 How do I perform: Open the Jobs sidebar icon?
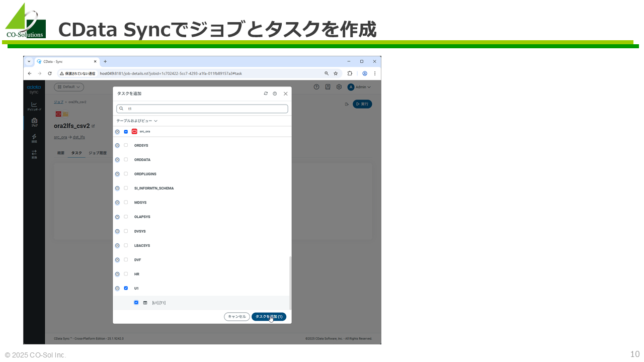tap(34, 122)
